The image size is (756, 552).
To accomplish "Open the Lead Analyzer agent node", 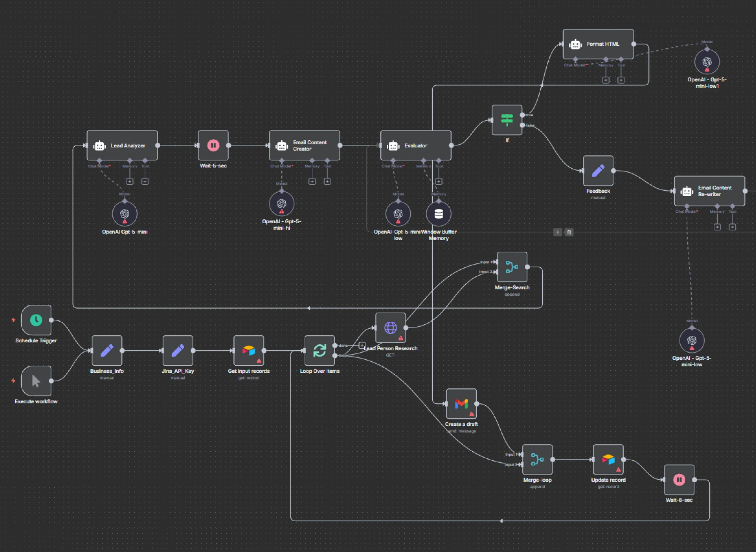I will click(x=122, y=145).
